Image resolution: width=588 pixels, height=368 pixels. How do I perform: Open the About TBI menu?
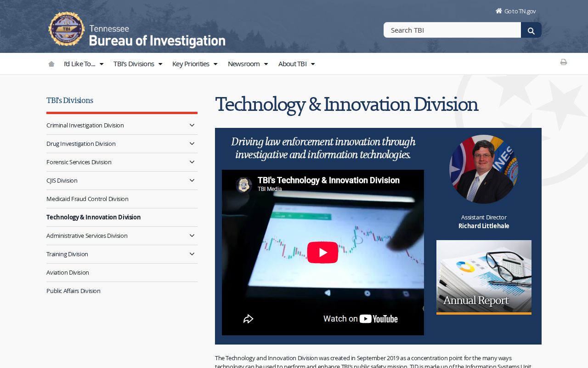296,64
